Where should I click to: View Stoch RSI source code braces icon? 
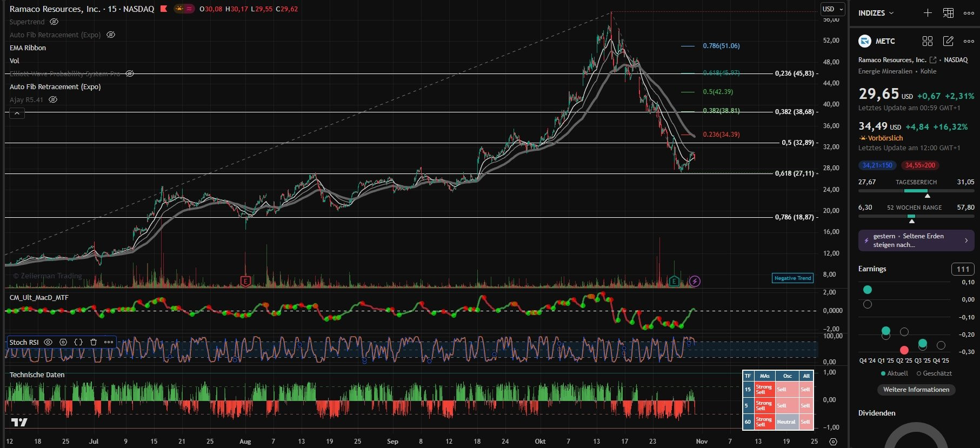(x=78, y=342)
